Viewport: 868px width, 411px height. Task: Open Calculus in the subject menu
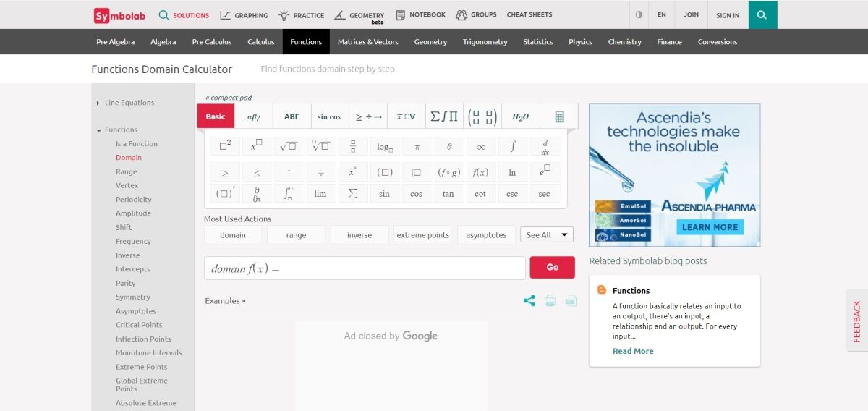click(x=261, y=42)
